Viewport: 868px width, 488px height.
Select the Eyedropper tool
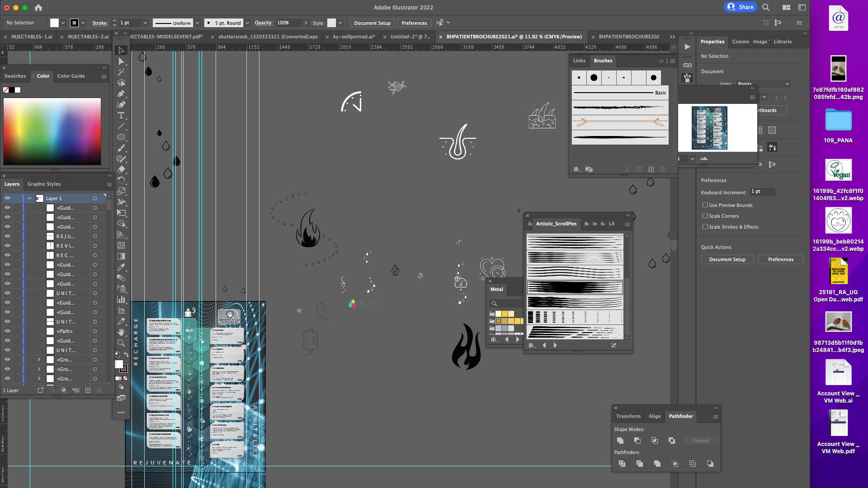121,267
